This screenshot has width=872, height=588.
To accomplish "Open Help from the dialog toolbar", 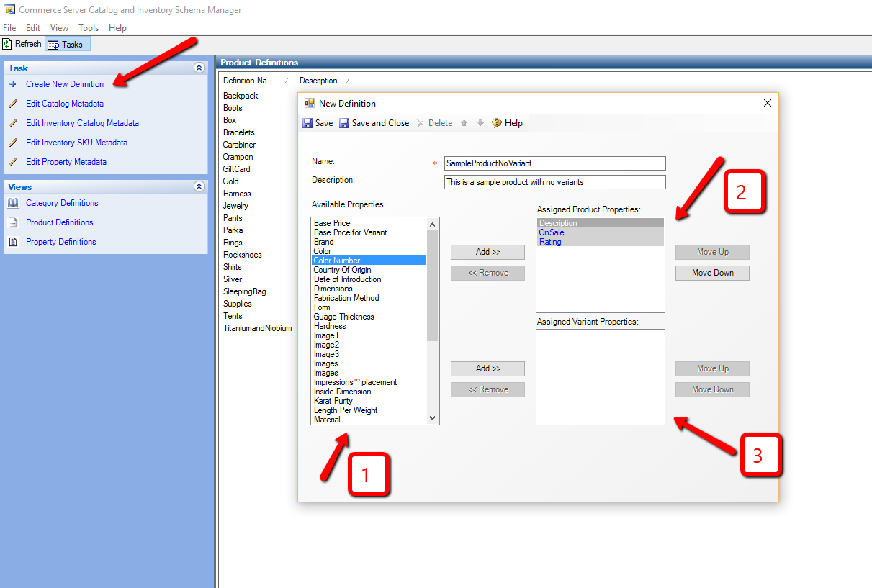I will point(508,123).
